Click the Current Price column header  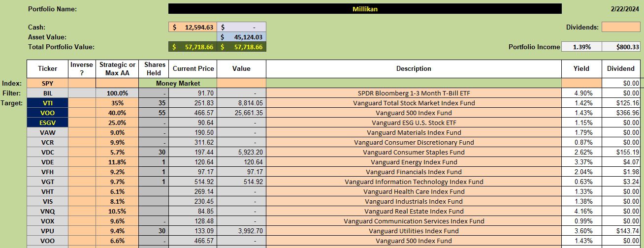tap(193, 68)
